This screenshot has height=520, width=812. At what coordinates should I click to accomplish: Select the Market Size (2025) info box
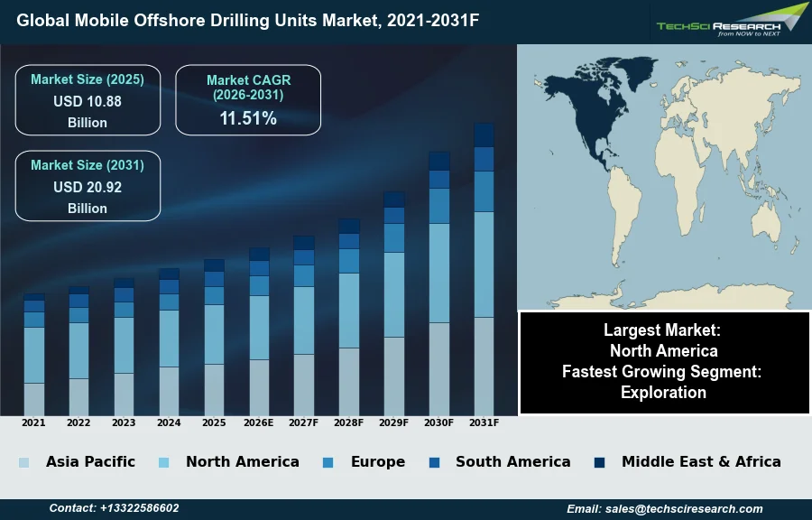click(88, 100)
